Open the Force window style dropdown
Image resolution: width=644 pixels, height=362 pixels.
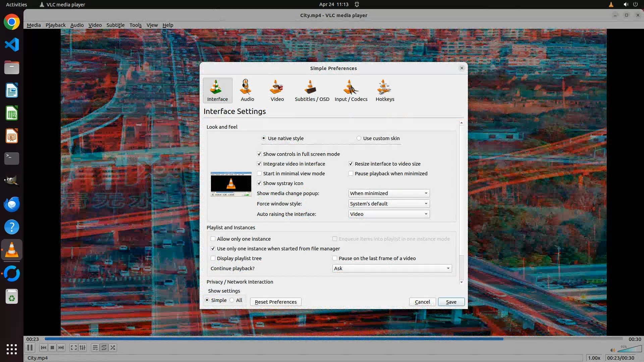pyautogui.click(x=389, y=204)
